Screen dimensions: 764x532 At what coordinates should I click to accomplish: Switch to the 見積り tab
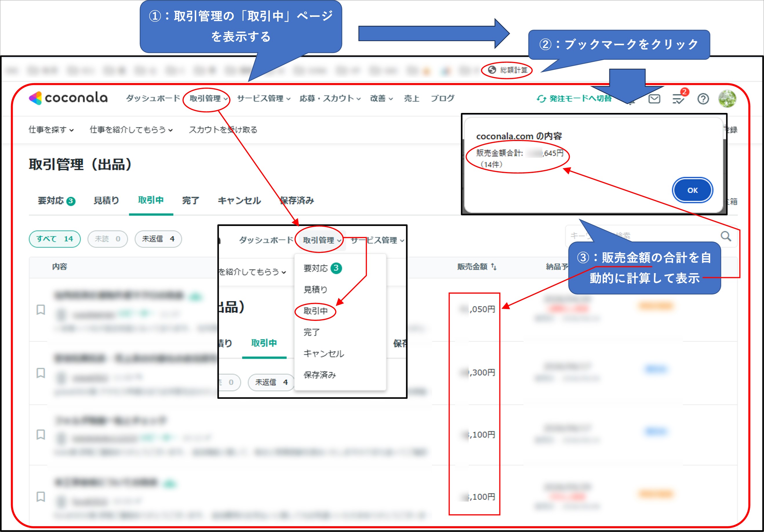click(x=106, y=200)
